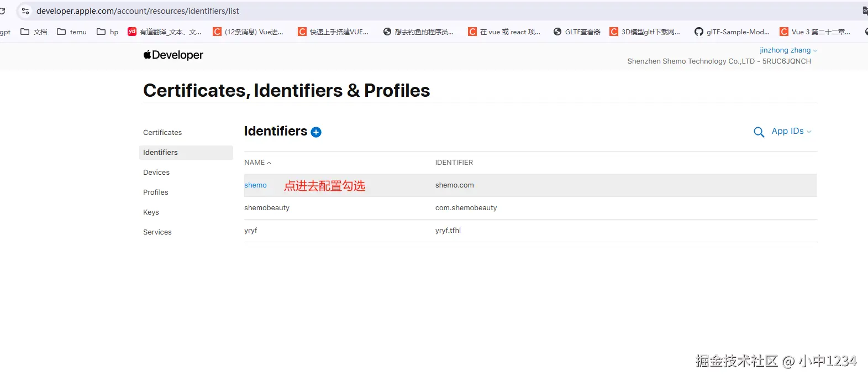The image size is (868, 380).
Task: Open the 有道翻译 bookmark
Action: [165, 32]
